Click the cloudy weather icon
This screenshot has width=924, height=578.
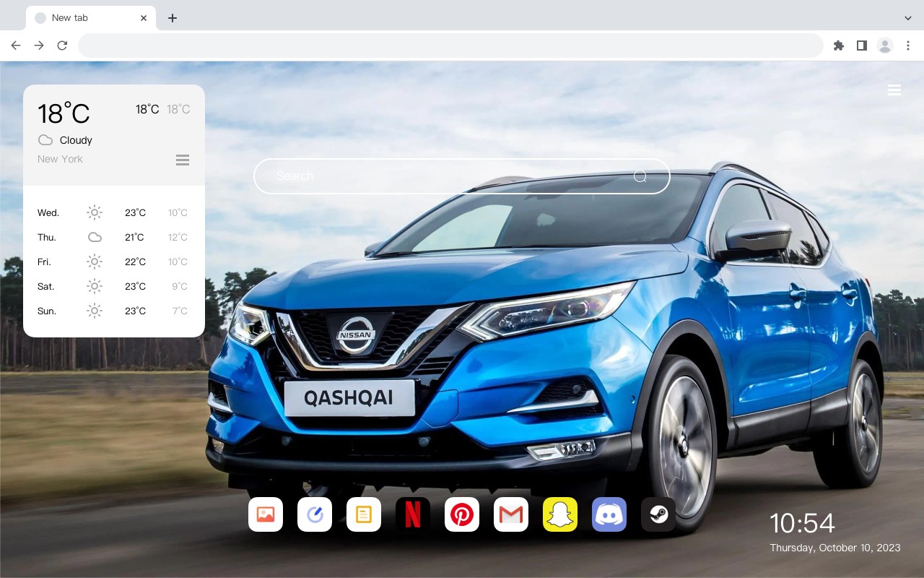45,140
